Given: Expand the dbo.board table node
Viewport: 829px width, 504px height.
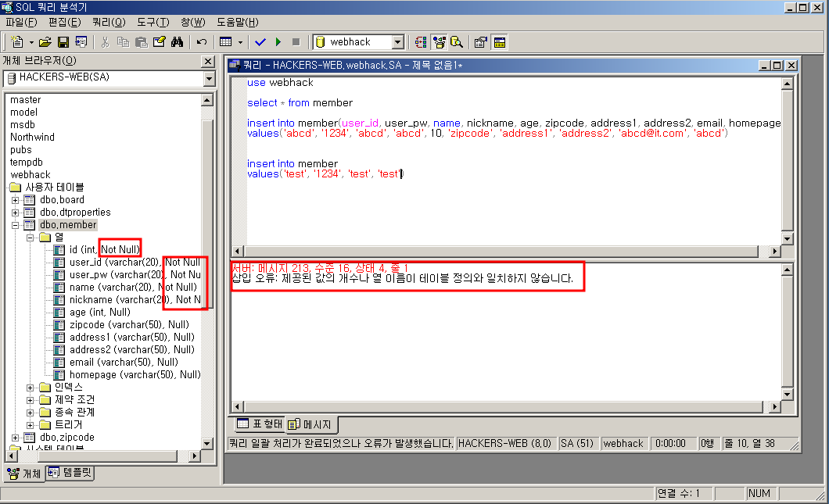Looking at the screenshot, I should pyautogui.click(x=16, y=200).
